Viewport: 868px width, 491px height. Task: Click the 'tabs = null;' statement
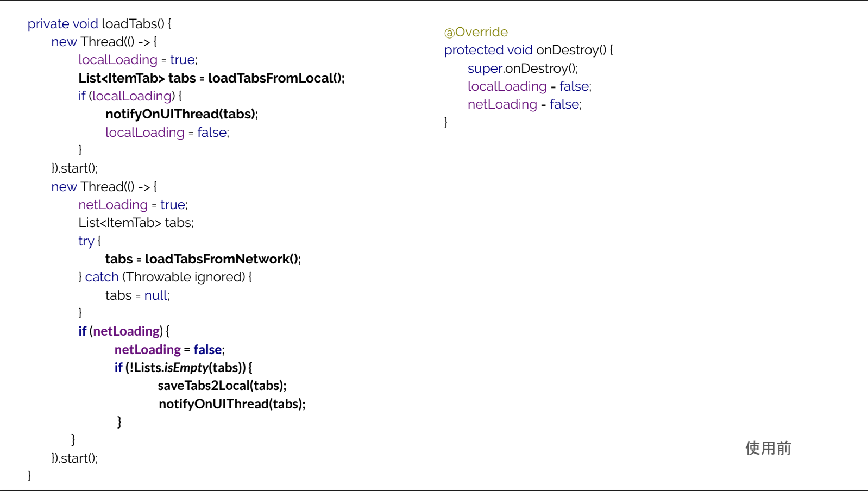pyautogui.click(x=137, y=295)
